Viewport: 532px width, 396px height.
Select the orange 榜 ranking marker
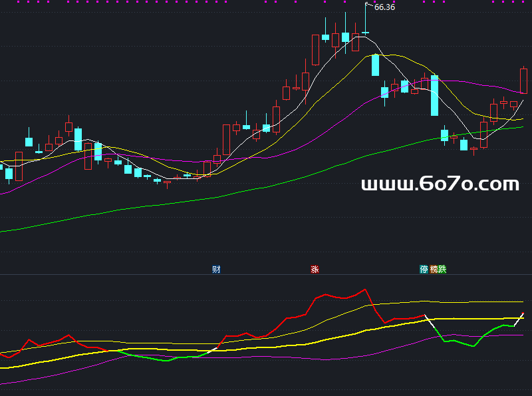pyautogui.click(x=434, y=270)
